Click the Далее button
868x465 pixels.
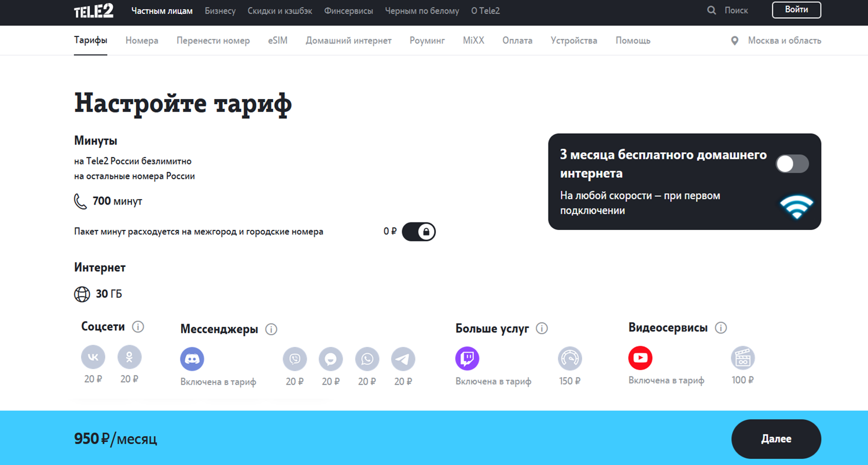coord(776,439)
